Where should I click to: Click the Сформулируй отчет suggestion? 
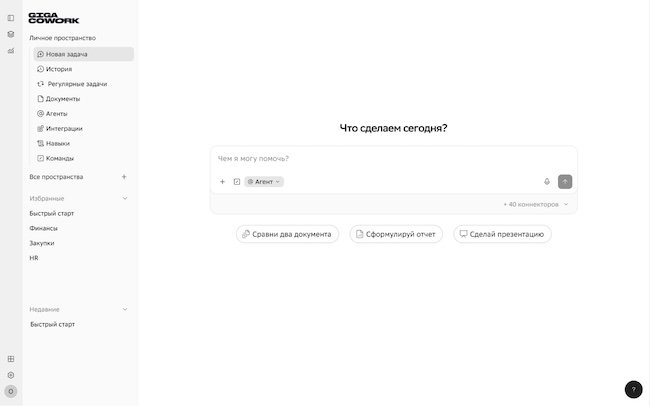pyautogui.click(x=396, y=234)
